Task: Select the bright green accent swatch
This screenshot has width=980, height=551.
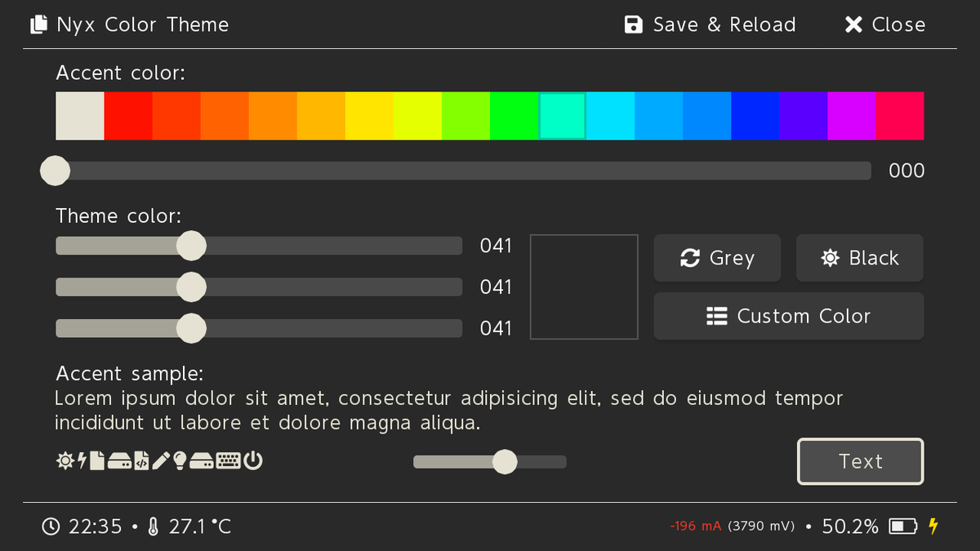Action: click(514, 116)
